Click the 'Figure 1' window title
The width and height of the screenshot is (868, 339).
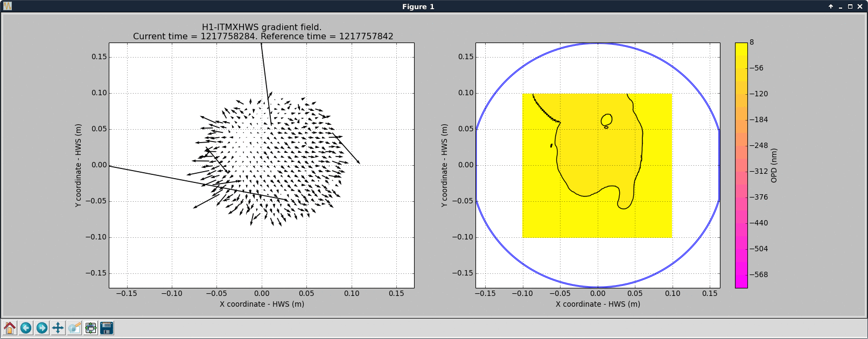[x=418, y=6]
